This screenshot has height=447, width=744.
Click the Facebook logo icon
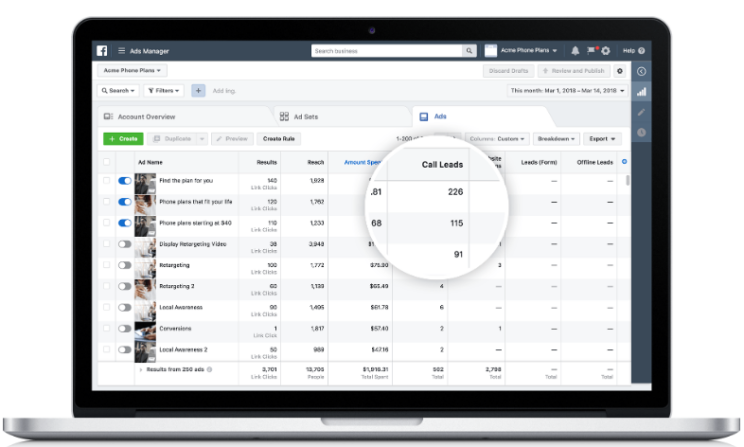(102, 50)
